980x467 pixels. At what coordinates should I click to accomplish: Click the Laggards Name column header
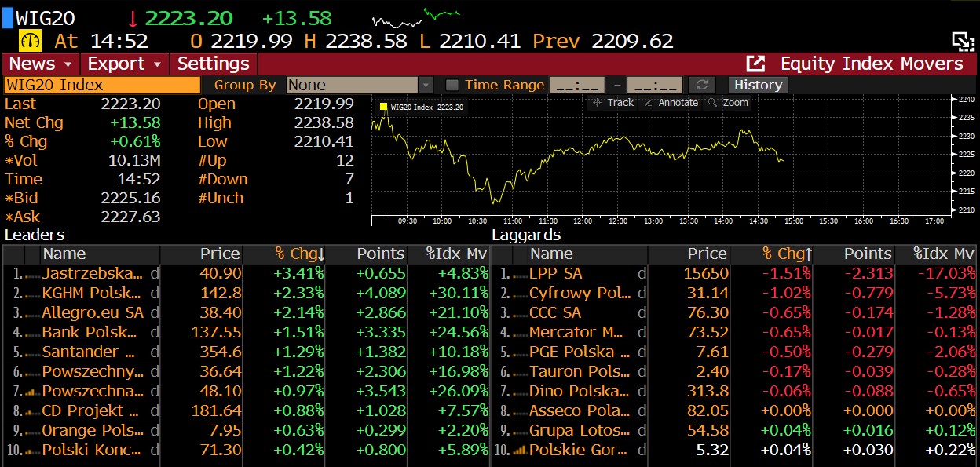click(x=587, y=254)
